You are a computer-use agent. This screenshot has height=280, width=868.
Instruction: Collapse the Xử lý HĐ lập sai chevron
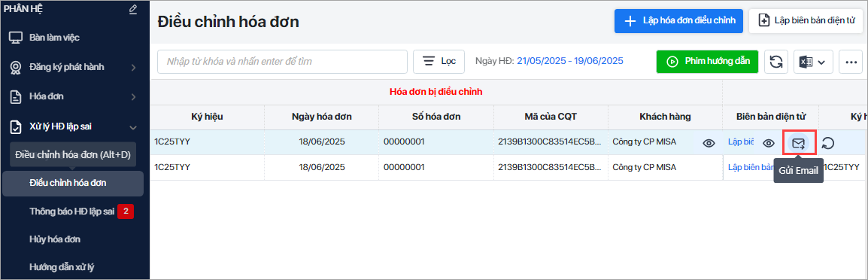tap(133, 127)
